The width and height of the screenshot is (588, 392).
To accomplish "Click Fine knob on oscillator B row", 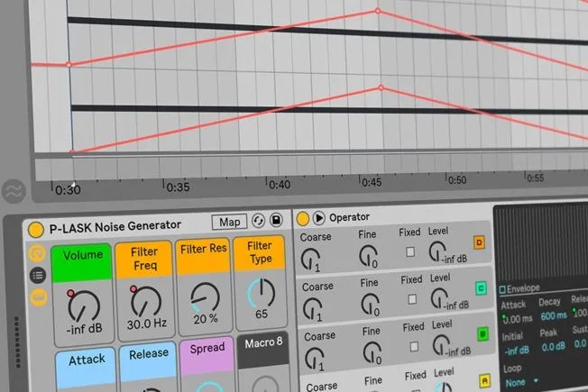I will 372,352.
